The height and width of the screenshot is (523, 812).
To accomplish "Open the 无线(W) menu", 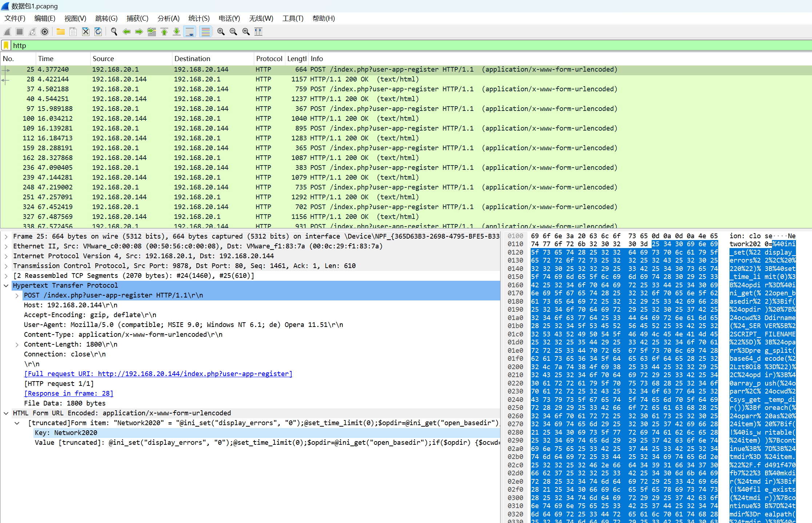I will [261, 19].
